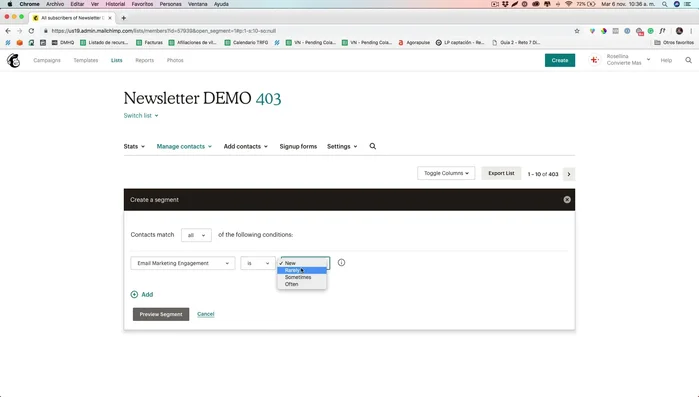Expand the Add contacts menu
Image resolution: width=699 pixels, height=397 pixels.
point(246,146)
